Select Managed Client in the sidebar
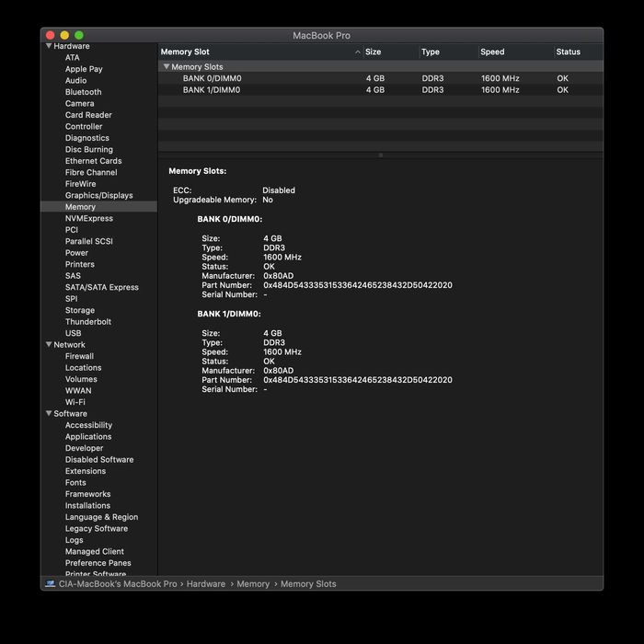This screenshot has width=644, height=644. (95, 552)
